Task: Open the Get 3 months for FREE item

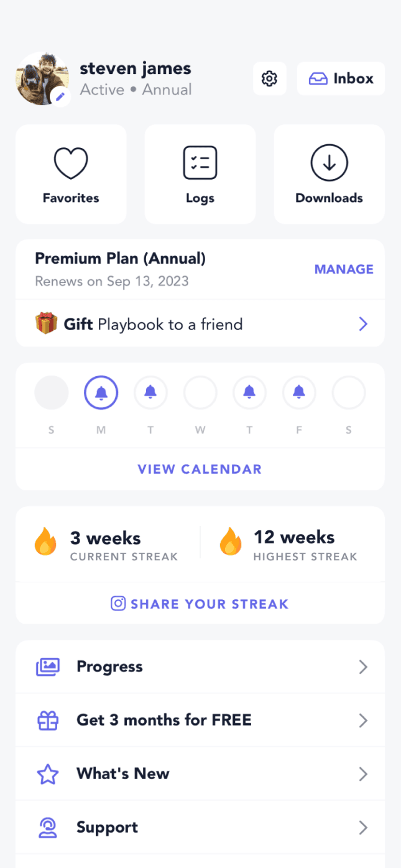Action: coord(164,721)
